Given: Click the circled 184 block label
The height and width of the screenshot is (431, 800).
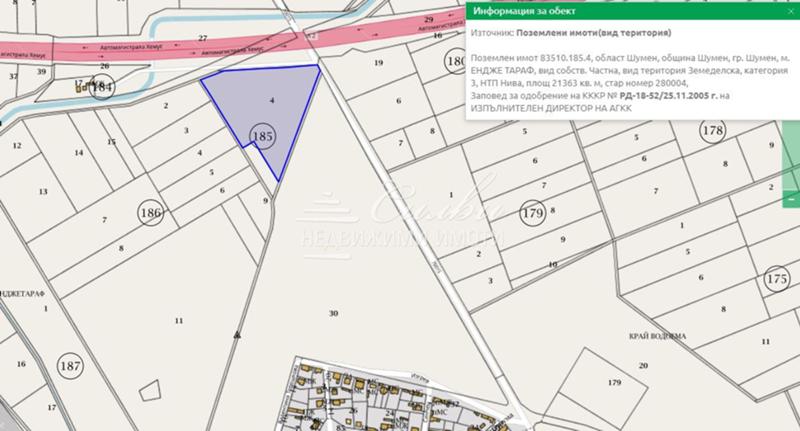Looking at the screenshot, I should 102,88.
